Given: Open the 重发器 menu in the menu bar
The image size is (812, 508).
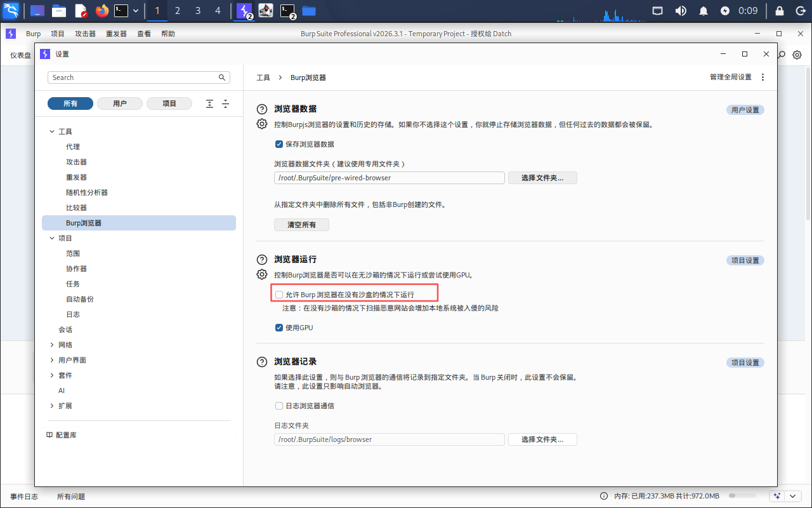Looking at the screenshot, I should click(x=116, y=34).
